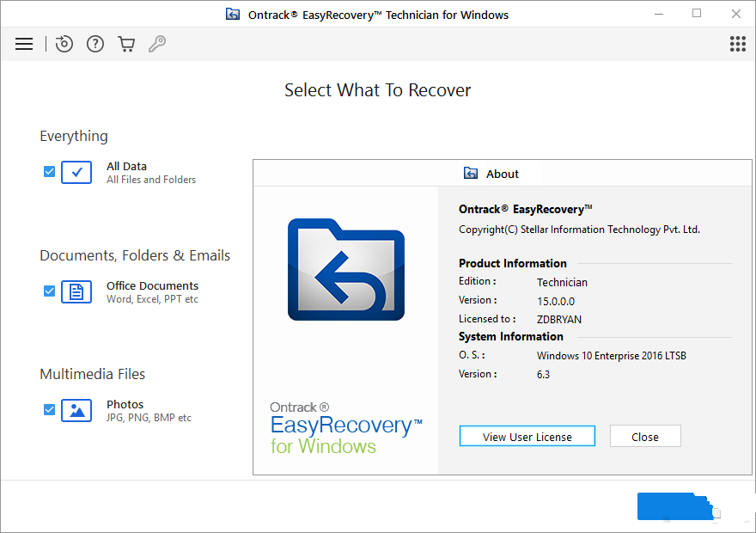Click the All Data checkmark tile icon
The width and height of the screenshot is (756, 533).
76,172
